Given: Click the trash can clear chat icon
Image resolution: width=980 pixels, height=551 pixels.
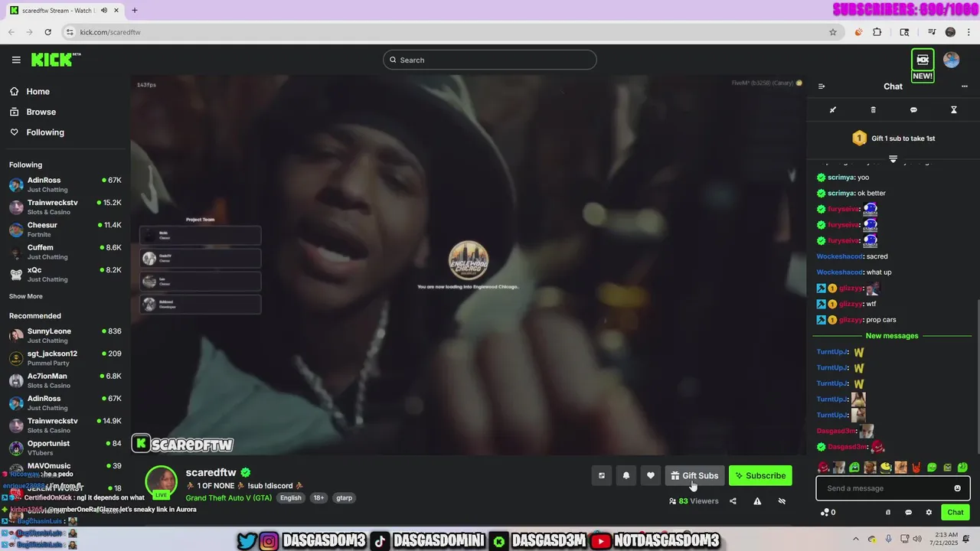Looking at the screenshot, I should [874, 109].
